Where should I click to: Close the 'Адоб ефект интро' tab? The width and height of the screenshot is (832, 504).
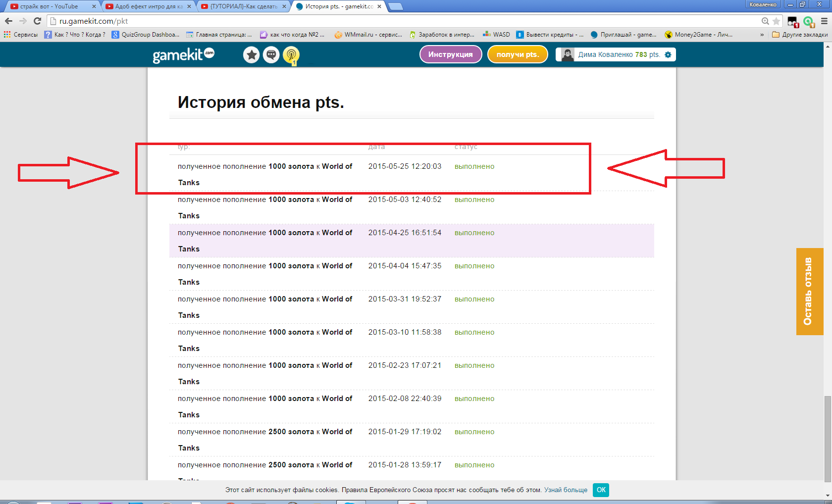pos(189,6)
